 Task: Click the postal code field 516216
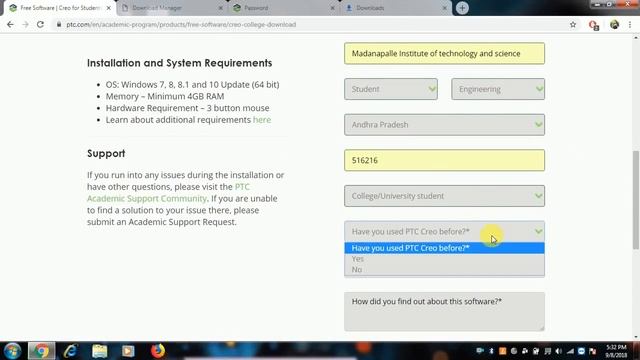coord(444,160)
